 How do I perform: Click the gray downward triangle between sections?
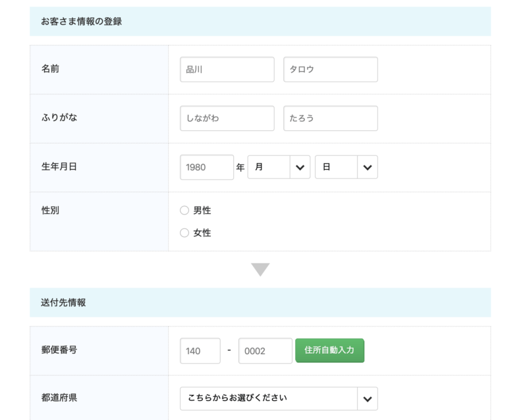(x=262, y=267)
